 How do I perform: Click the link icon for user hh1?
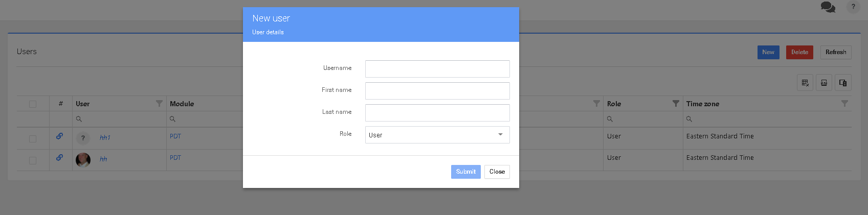click(x=60, y=136)
